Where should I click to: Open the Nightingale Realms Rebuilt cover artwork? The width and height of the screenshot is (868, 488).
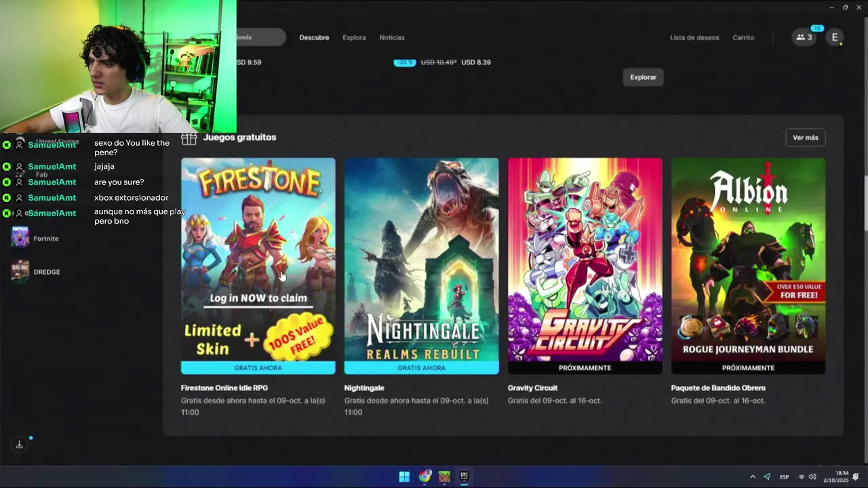point(421,260)
